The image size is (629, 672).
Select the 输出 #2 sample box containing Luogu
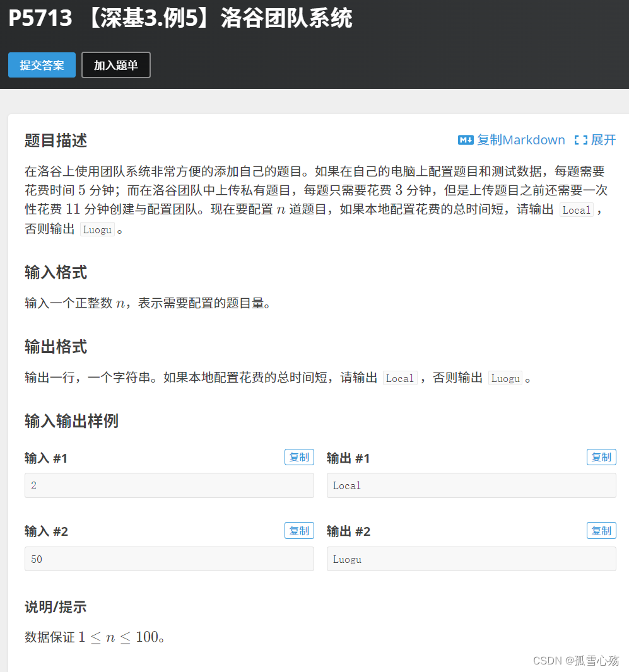(x=471, y=559)
